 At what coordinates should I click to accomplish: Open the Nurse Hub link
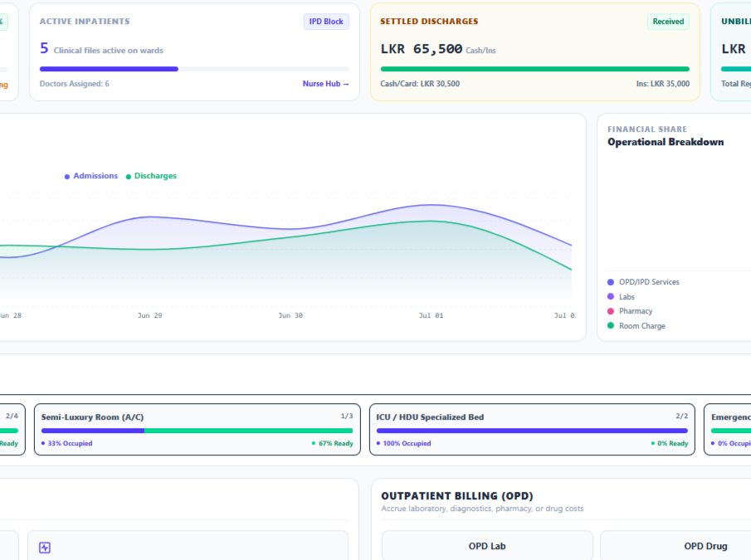(325, 84)
